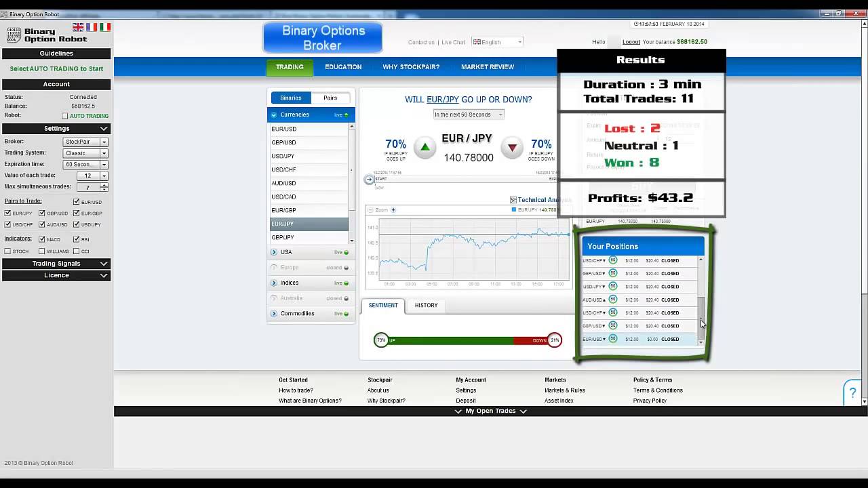Enable the WILLIAMS indicator checkbox
Image resolution: width=868 pixels, height=488 pixels.
pyautogui.click(x=42, y=251)
